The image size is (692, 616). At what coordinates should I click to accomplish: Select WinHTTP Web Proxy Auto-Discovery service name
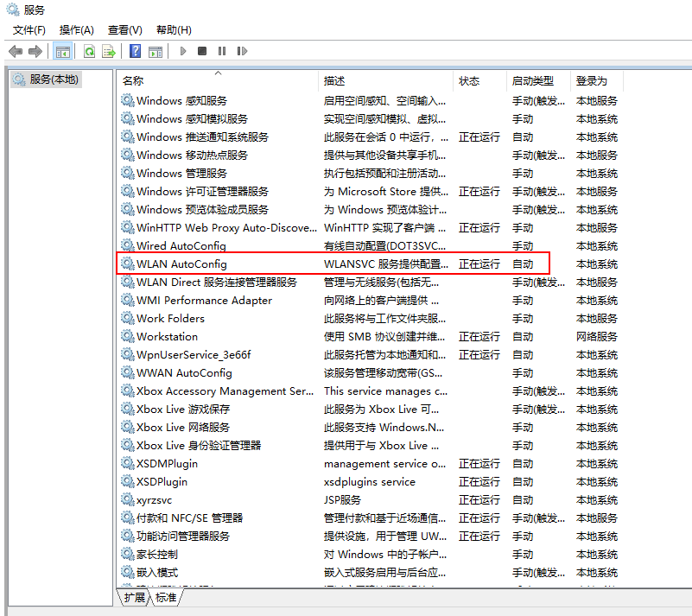[x=227, y=228]
